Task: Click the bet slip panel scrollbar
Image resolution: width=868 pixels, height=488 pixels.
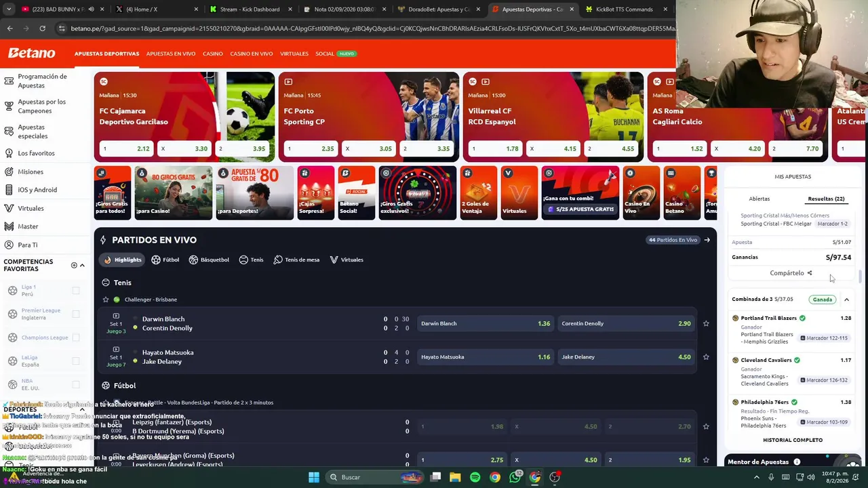Action: coord(861,277)
